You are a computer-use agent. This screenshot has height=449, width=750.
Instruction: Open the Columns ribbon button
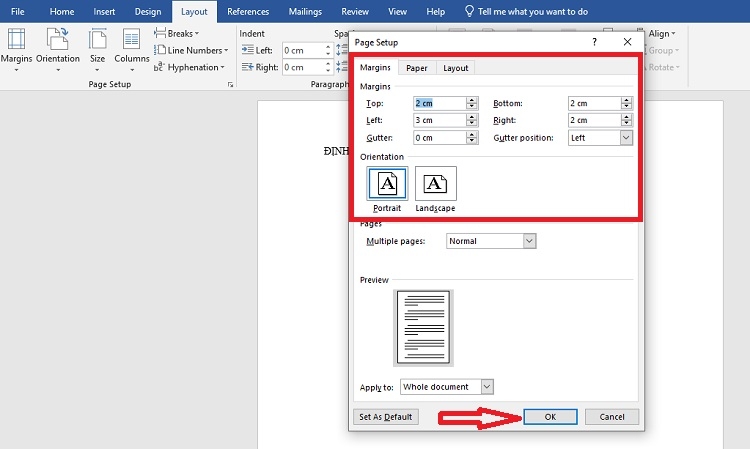[x=131, y=46]
